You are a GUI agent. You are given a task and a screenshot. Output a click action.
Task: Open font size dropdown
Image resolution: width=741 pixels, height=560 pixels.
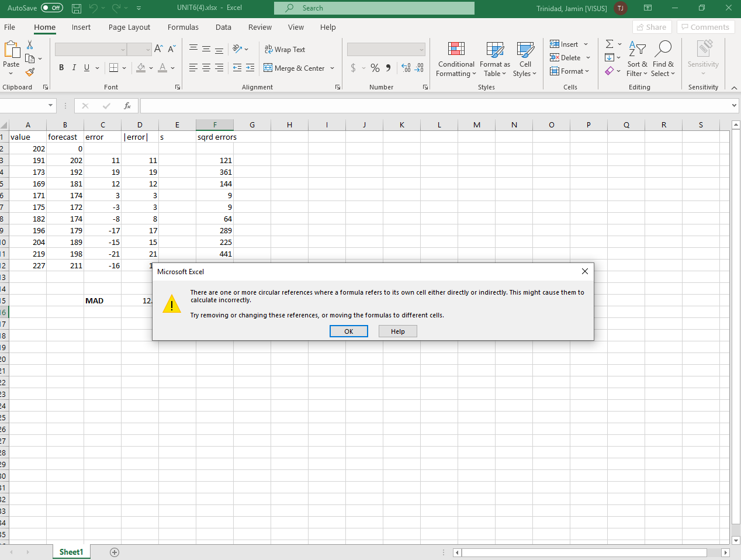pyautogui.click(x=147, y=50)
